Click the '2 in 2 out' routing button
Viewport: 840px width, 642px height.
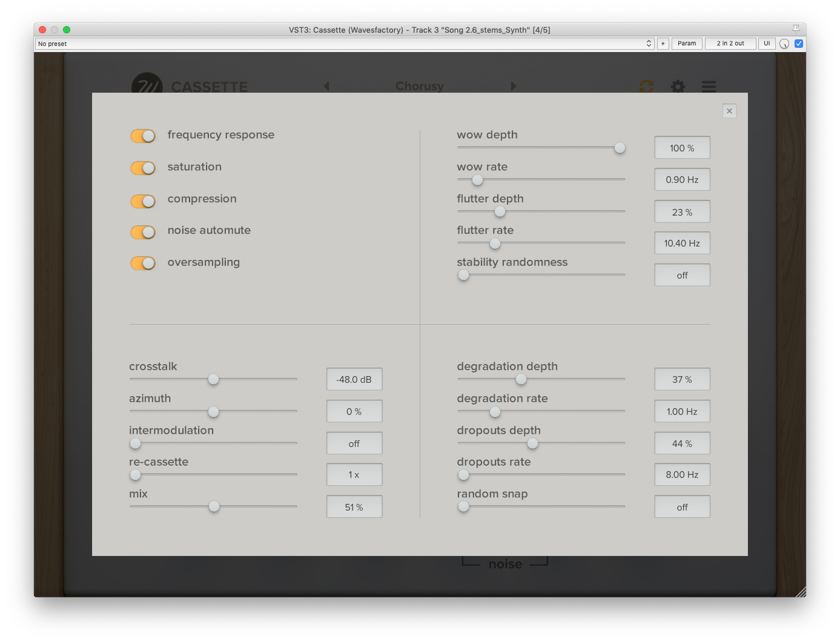click(730, 44)
